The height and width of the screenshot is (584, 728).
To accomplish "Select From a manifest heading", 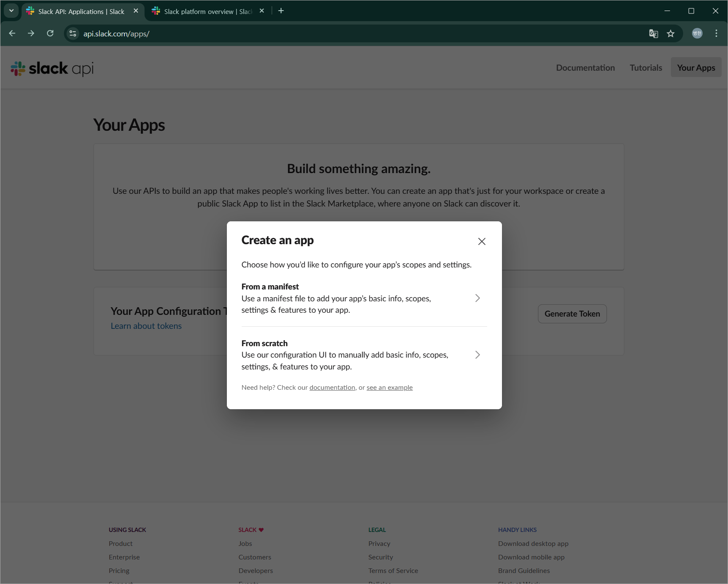I will click(x=270, y=286).
